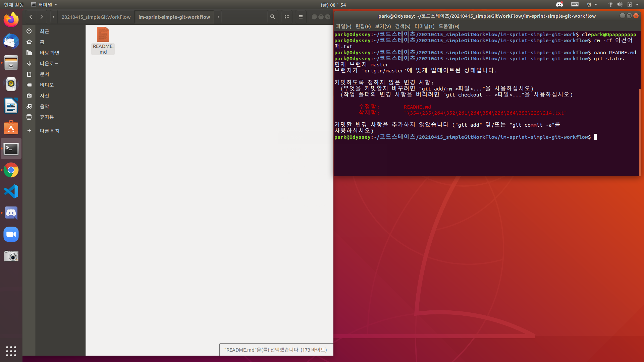Show applications grid at dock bottom
The width and height of the screenshot is (644, 362).
point(11,351)
